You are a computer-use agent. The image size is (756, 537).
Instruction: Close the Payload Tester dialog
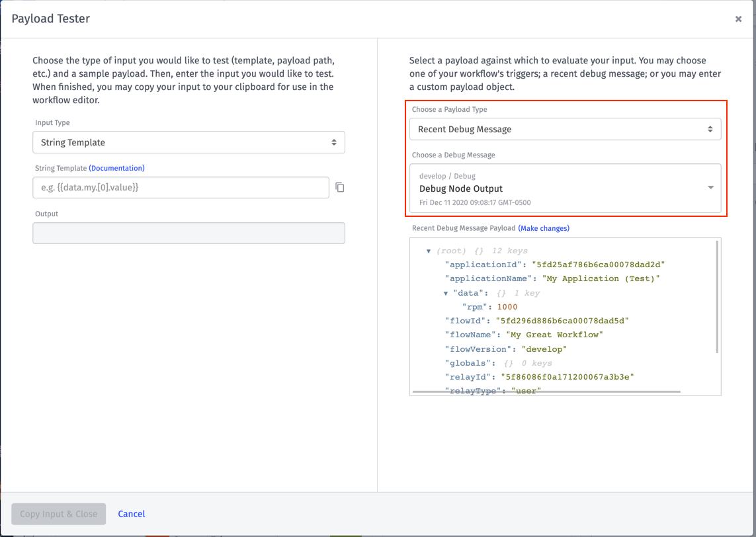[x=738, y=19]
